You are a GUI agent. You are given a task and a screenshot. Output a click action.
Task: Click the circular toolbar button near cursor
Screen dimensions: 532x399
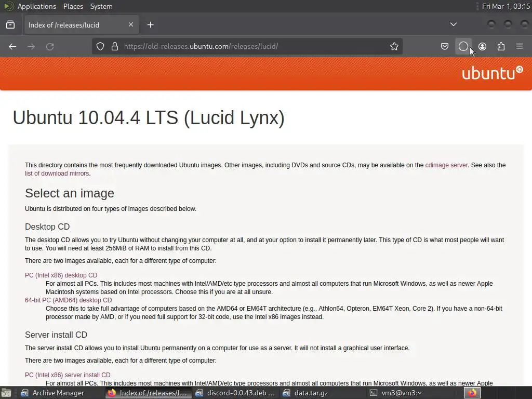coord(463,46)
